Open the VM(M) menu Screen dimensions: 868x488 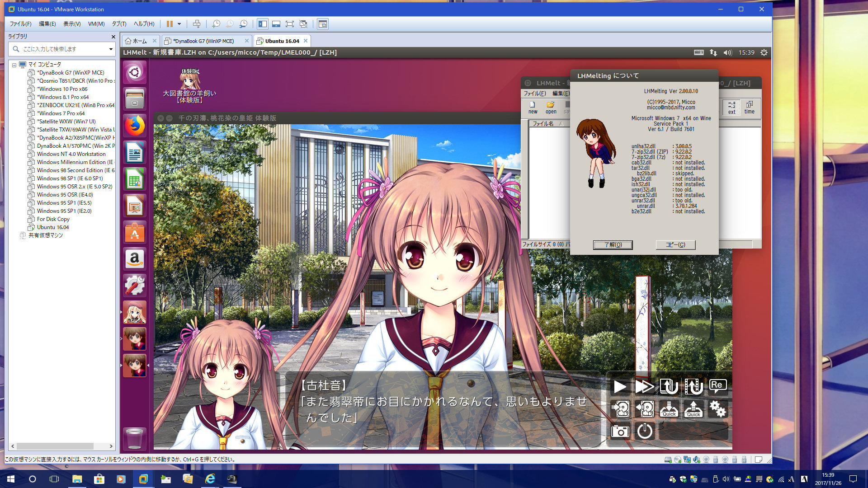click(x=96, y=24)
